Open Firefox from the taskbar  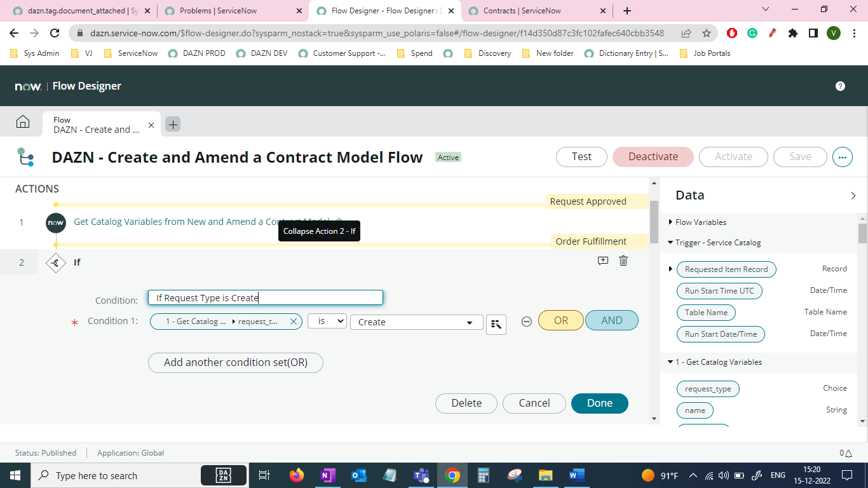click(296, 475)
